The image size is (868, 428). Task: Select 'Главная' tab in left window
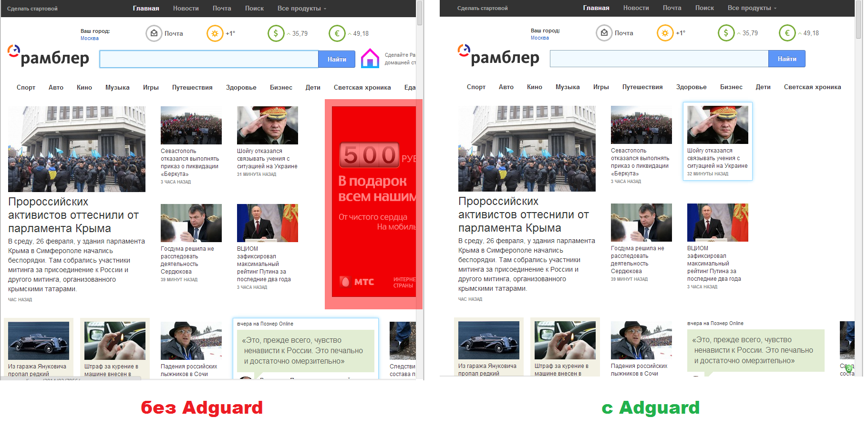(x=146, y=9)
